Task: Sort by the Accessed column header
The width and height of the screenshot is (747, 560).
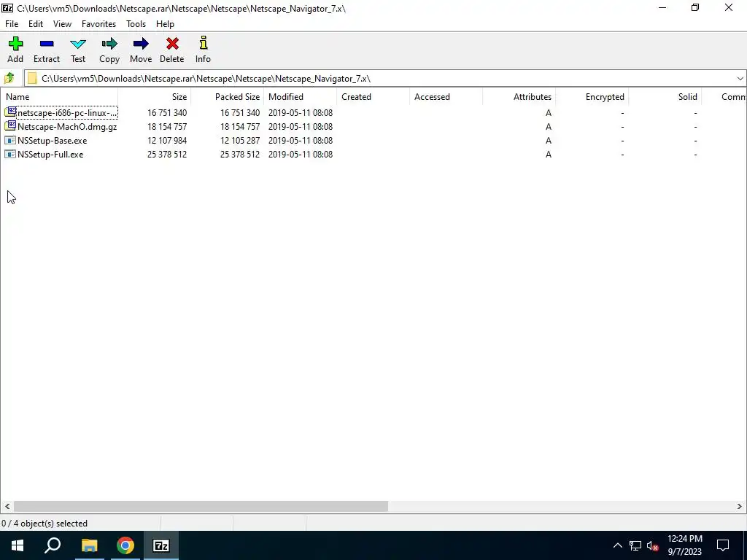Action: [x=446, y=97]
